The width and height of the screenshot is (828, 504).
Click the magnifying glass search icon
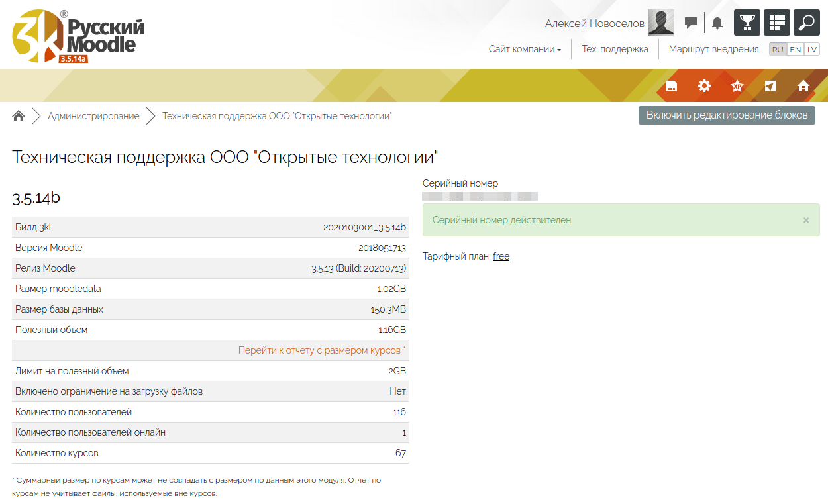pyautogui.click(x=806, y=23)
